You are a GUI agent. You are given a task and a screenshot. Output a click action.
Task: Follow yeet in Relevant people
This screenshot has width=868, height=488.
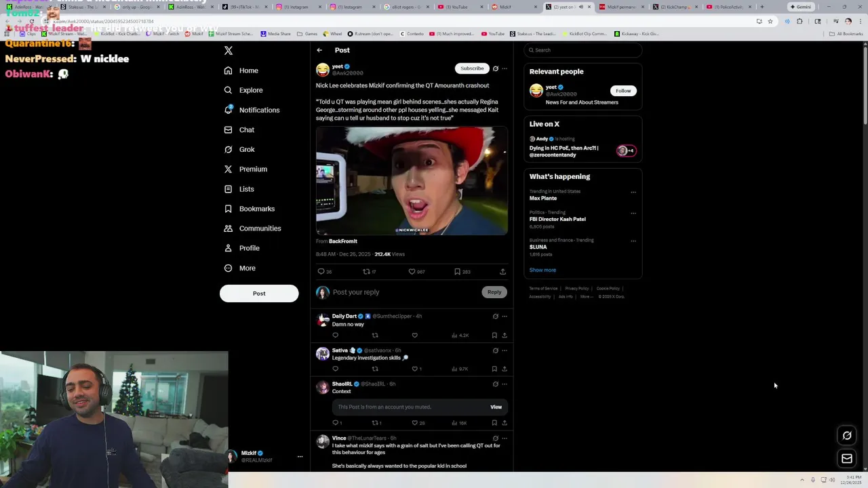pyautogui.click(x=623, y=91)
